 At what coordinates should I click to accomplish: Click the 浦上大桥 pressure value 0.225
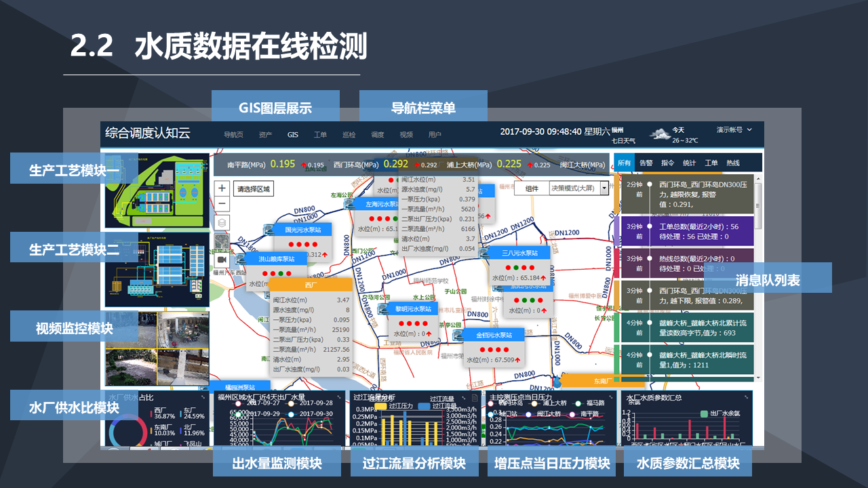pos(509,164)
